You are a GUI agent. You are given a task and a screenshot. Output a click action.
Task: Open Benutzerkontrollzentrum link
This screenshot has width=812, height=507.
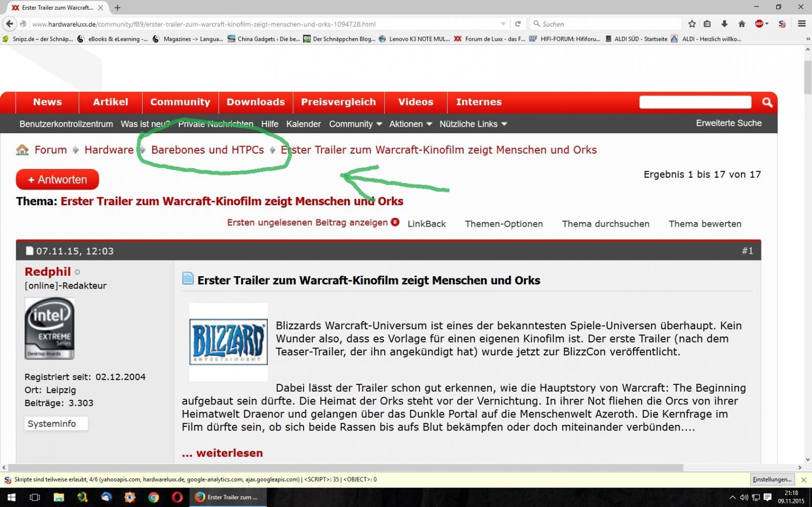click(x=66, y=124)
